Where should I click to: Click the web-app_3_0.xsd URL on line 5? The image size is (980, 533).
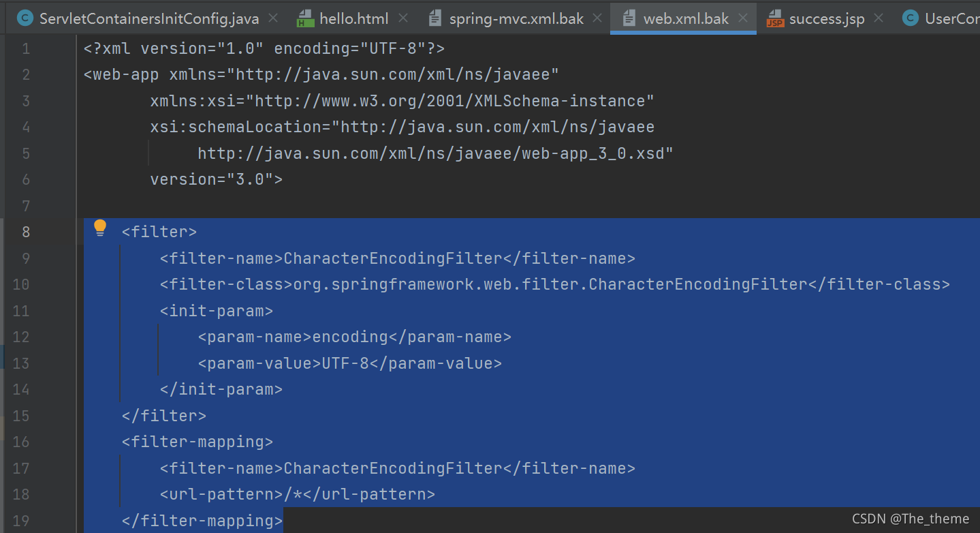point(435,153)
